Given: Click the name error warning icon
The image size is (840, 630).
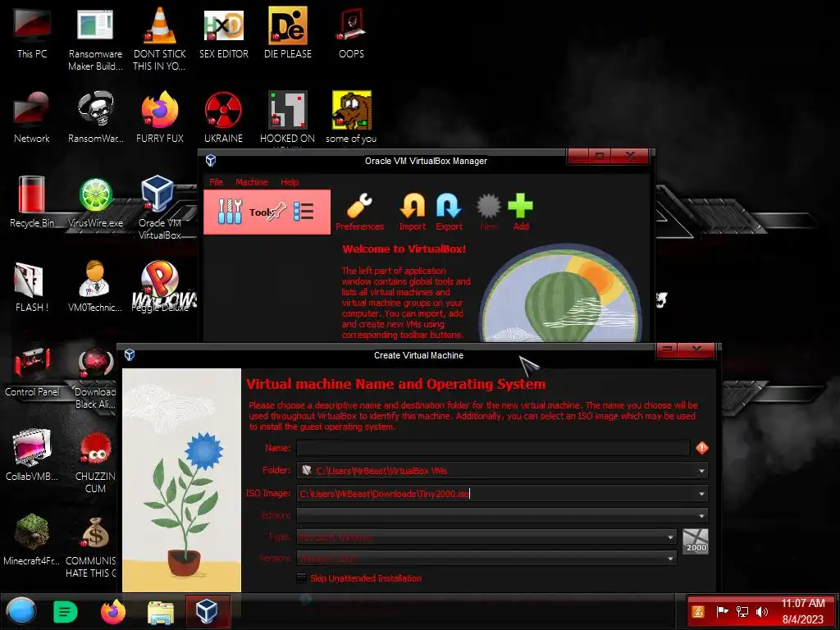Looking at the screenshot, I should pos(702,448).
